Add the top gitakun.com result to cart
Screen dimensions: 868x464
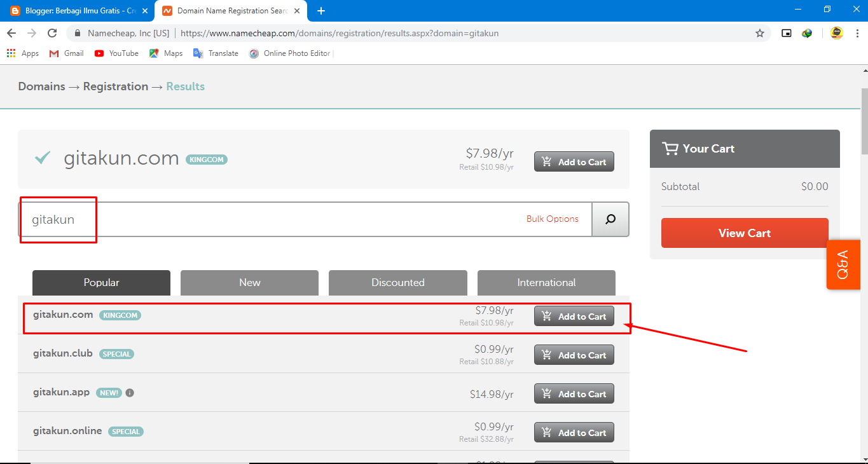click(x=574, y=162)
